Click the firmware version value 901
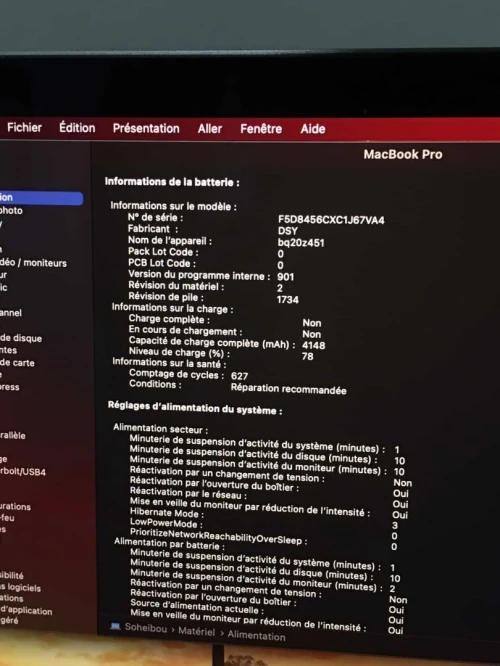 (285, 277)
